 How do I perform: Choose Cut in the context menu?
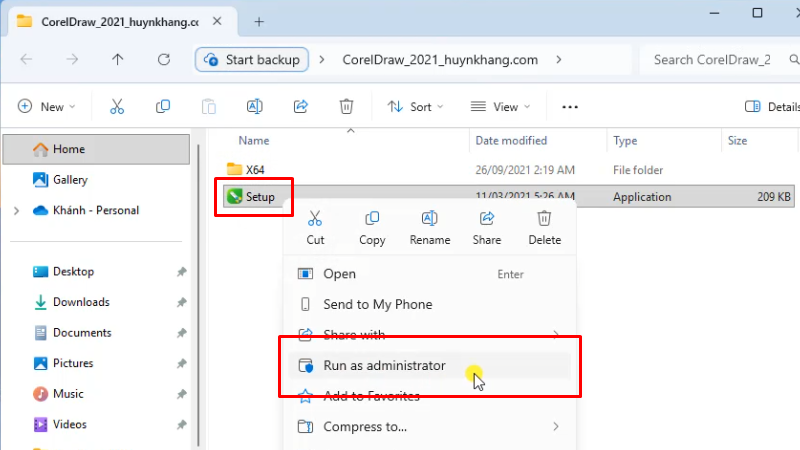tap(315, 228)
